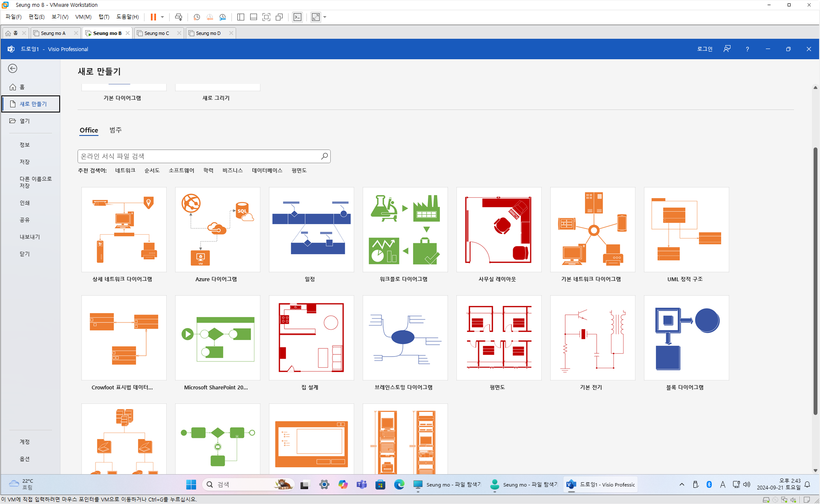Click the VMware snapshot manager icon
Viewport: 820px width, 504px height.
coord(222,17)
